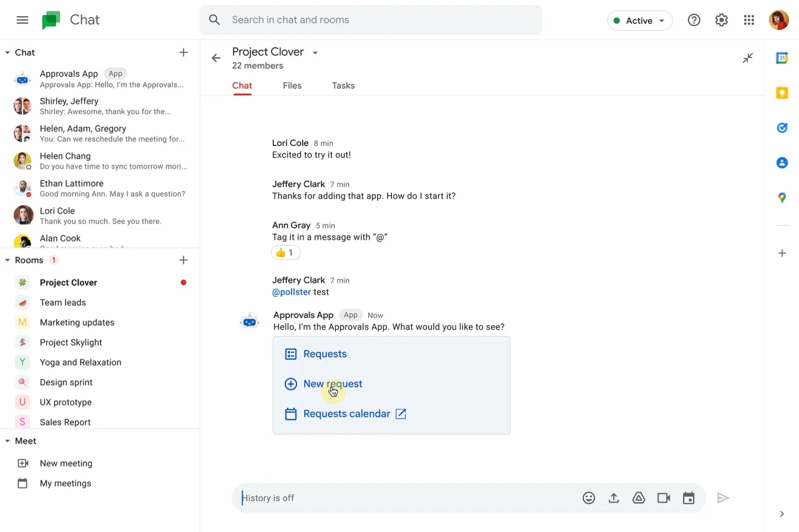
Task: Open the Helen, Adam, Gregory conversation
Action: click(x=100, y=133)
